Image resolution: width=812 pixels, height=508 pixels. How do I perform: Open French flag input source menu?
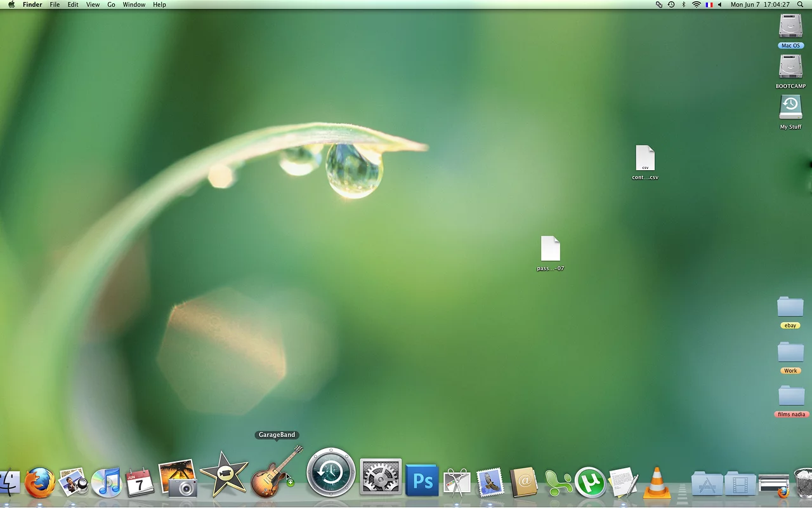(709, 4)
